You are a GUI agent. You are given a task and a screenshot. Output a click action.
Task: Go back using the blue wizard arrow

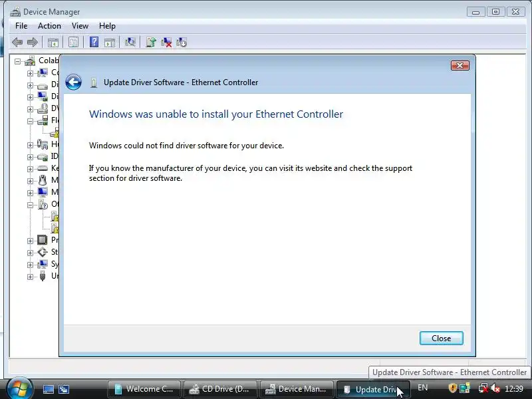click(73, 82)
